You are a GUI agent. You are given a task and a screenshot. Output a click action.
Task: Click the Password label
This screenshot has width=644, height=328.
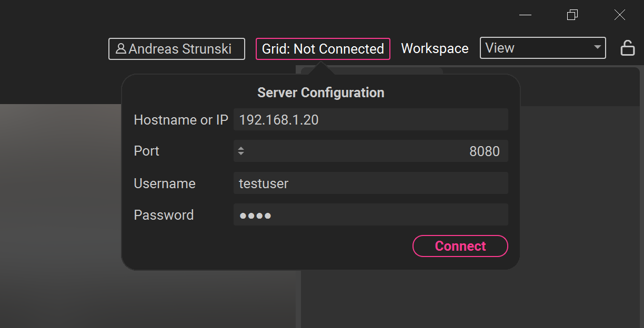tap(164, 215)
